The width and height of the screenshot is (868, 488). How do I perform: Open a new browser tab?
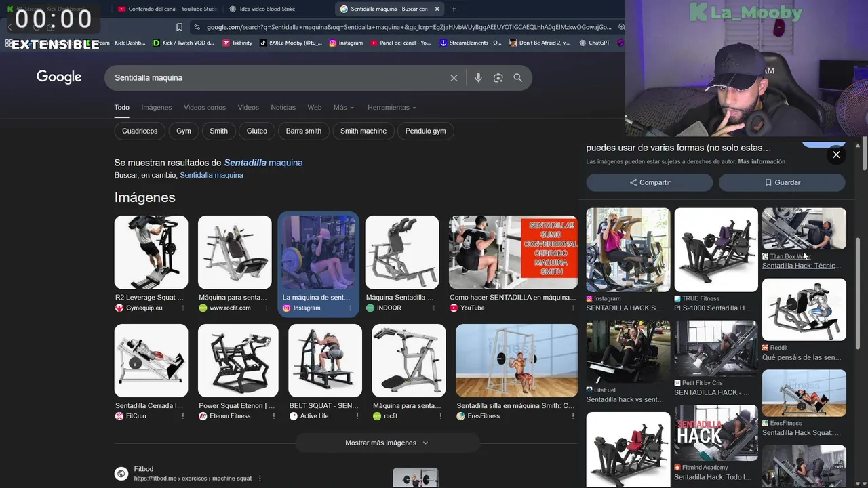coord(454,9)
